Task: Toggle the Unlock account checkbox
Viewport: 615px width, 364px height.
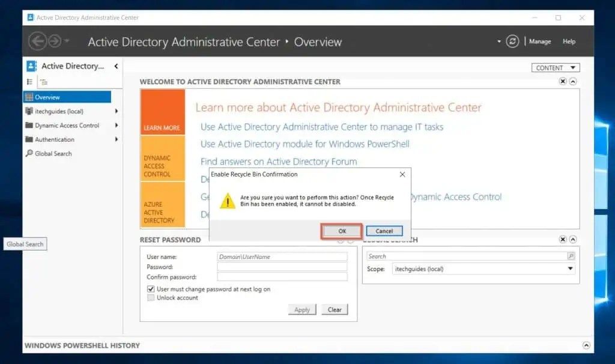Action: [x=151, y=298]
